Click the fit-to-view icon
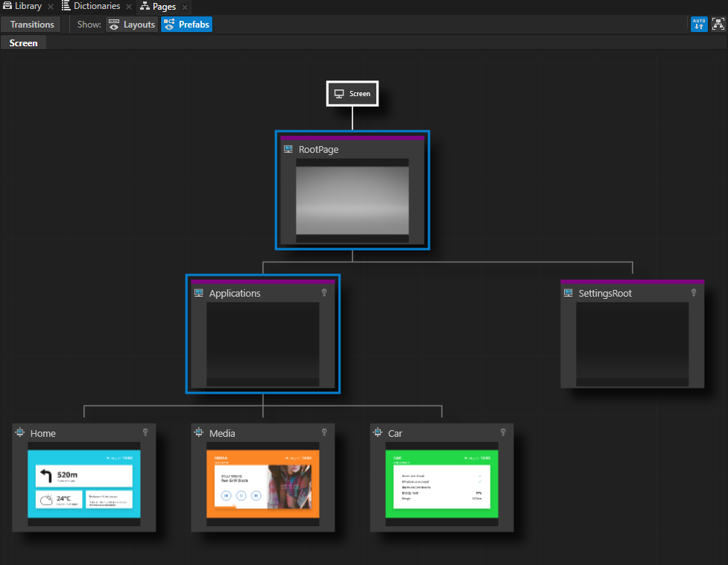This screenshot has height=565, width=728. coord(718,24)
